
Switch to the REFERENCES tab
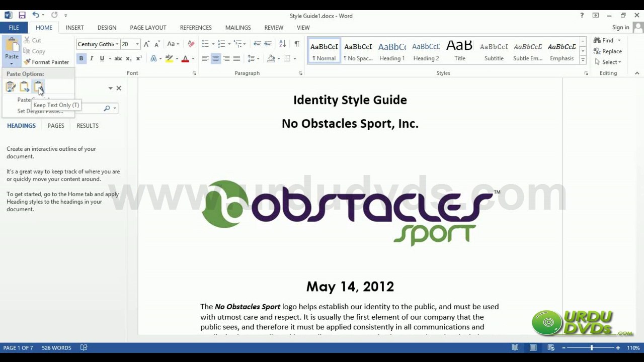196,28
